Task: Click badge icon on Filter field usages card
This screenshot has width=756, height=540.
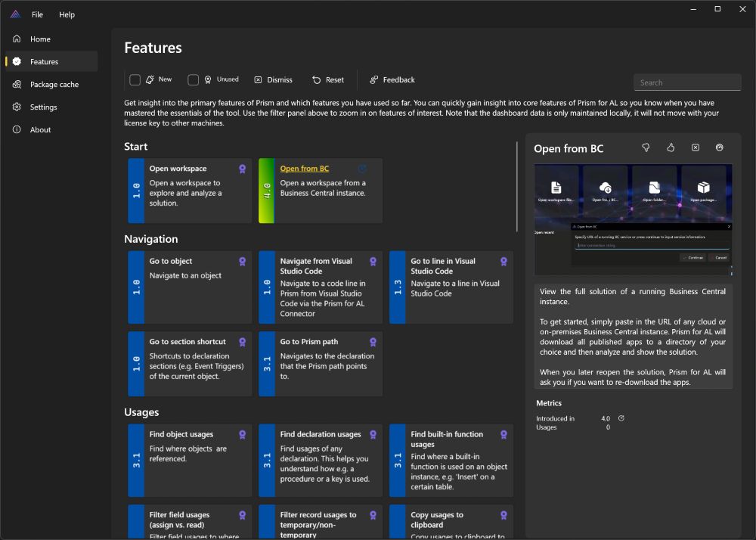Action: click(243, 515)
